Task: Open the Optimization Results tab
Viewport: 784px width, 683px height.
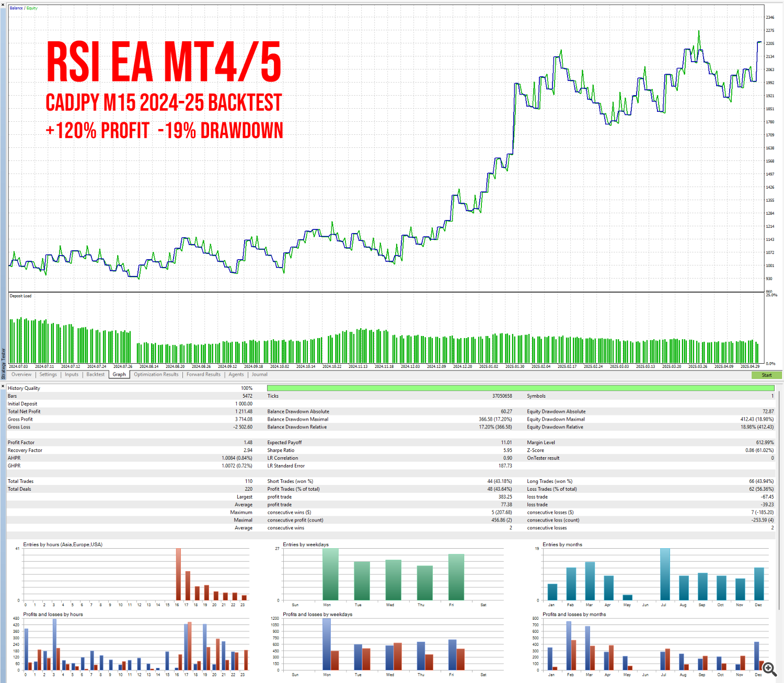Action: pos(156,374)
